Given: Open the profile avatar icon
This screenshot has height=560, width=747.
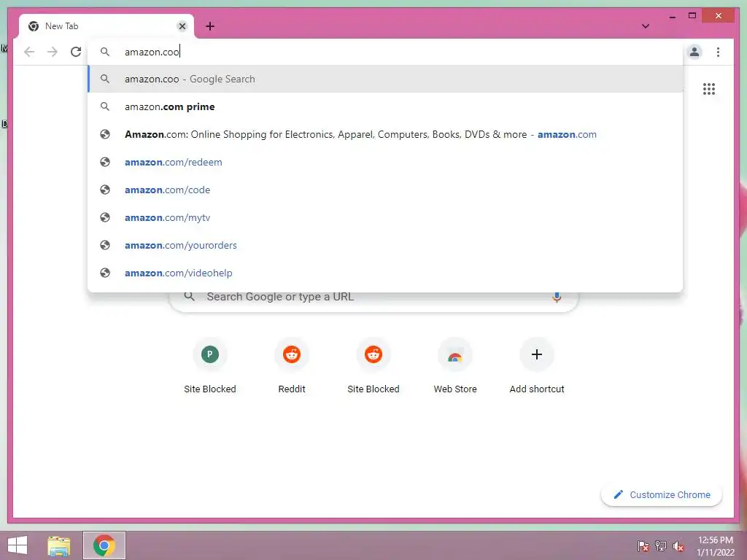Looking at the screenshot, I should 694,52.
